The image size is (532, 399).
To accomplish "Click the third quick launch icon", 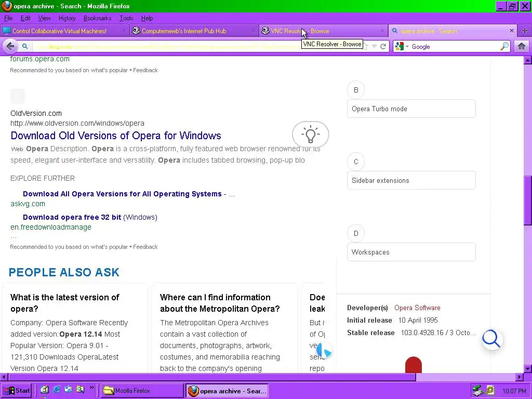I will pos(68,390).
